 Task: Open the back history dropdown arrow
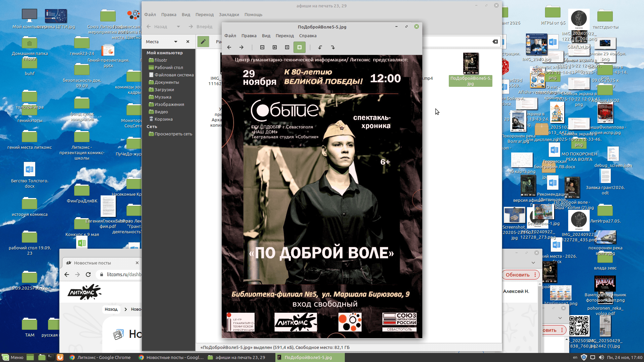pos(178,26)
